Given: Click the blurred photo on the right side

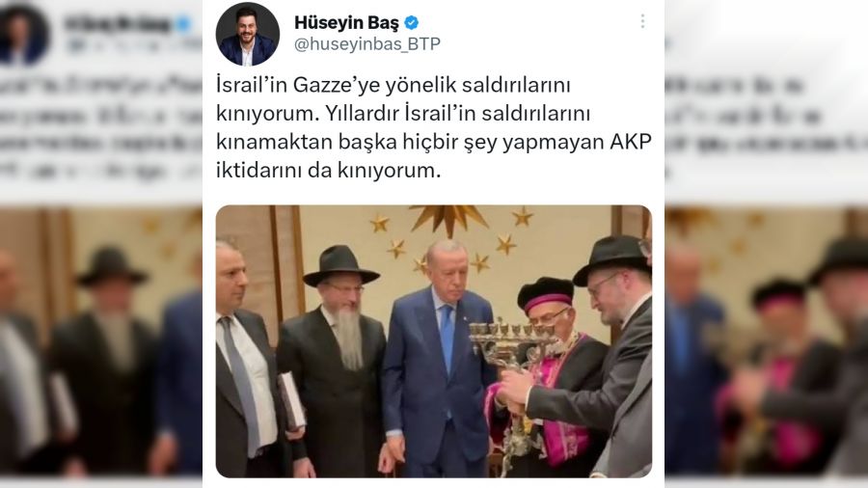Looking at the screenshot, I should [767, 341].
